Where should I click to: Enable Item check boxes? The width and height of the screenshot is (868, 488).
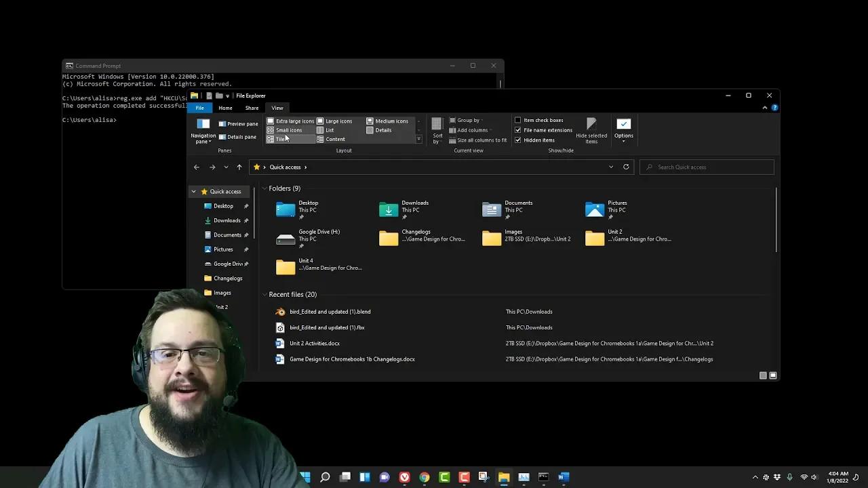[x=518, y=120]
